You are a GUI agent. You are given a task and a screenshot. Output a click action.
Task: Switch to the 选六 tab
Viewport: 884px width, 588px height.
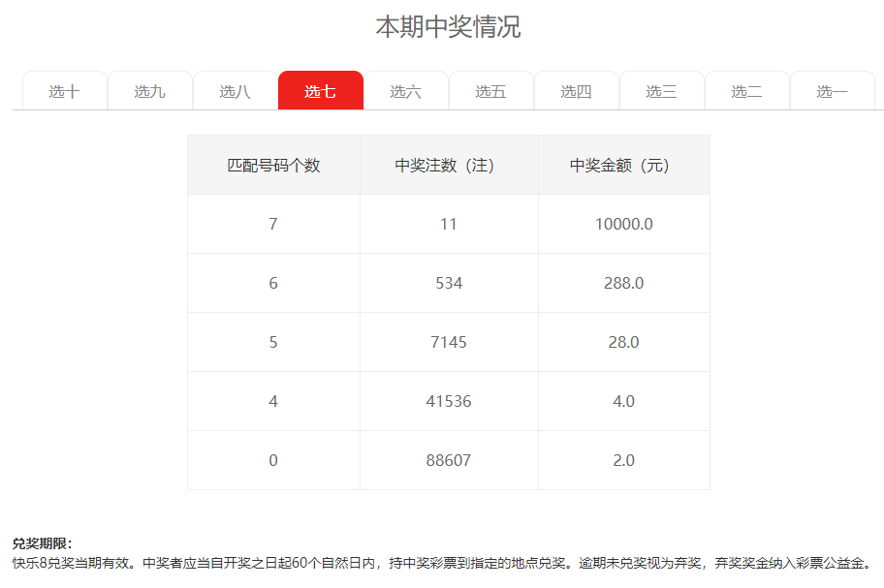pos(405,91)
